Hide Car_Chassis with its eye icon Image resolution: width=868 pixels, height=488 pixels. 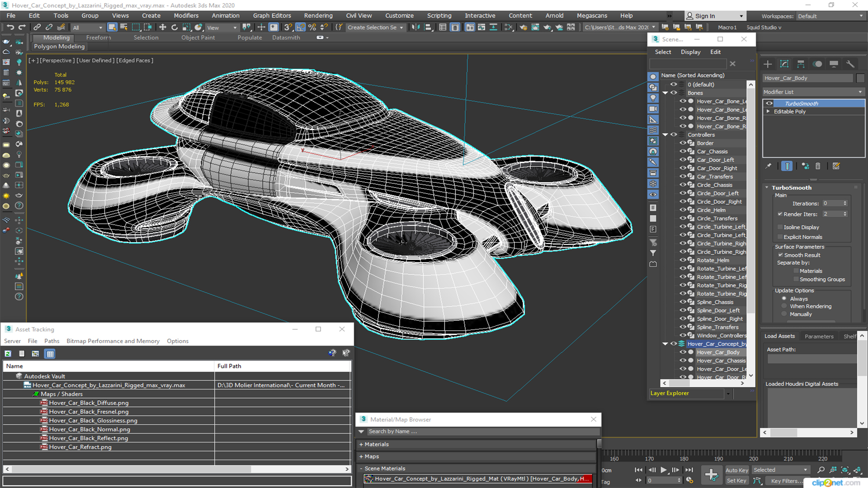tap(683, 151)
